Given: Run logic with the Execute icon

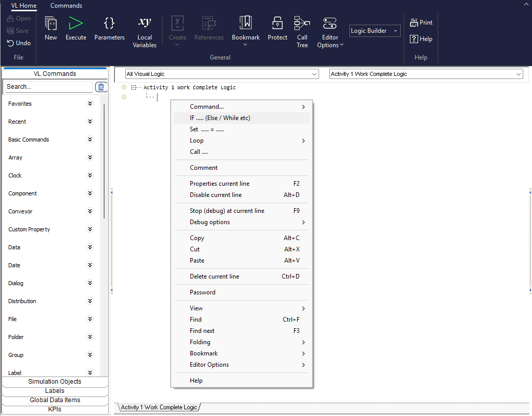Looking at the screenshot, I should (x=76, y=24).
